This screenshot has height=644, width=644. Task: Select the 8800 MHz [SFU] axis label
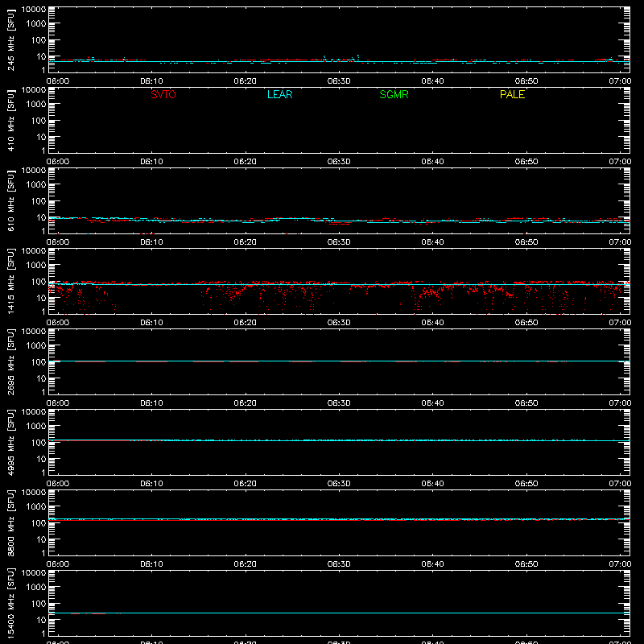coord(11,523)
